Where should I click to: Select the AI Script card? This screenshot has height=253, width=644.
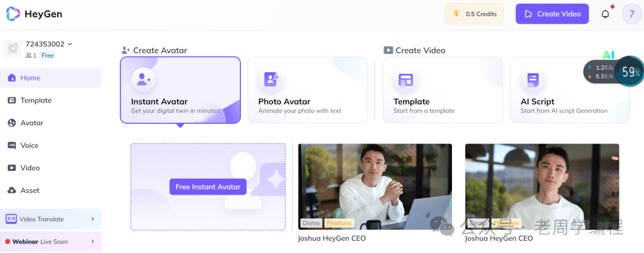click(569, 90)
